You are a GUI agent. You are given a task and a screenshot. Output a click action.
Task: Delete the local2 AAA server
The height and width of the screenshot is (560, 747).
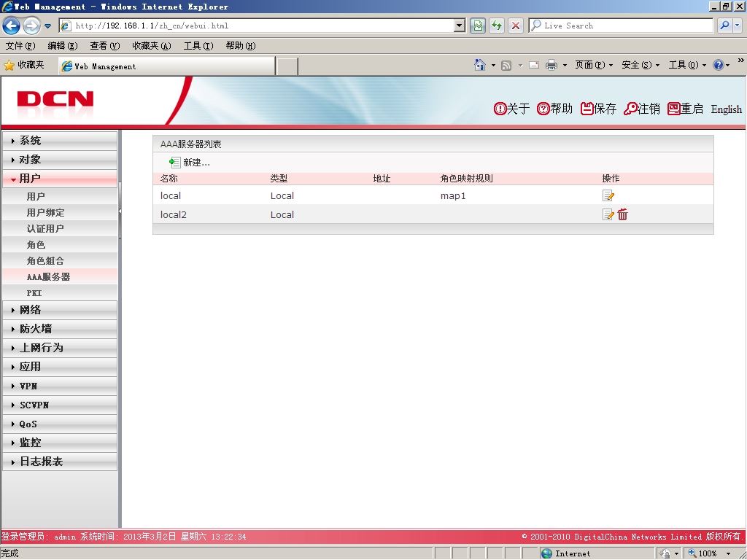coord(623,214)
